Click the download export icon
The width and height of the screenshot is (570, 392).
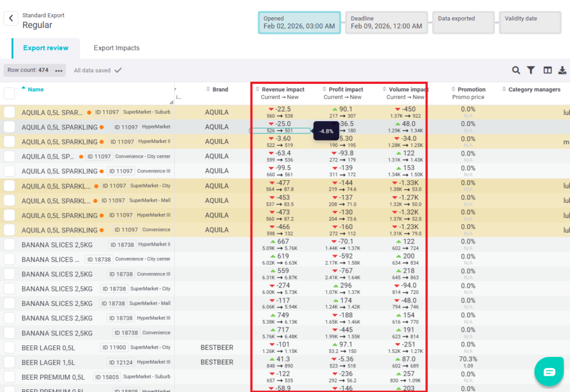562,70
